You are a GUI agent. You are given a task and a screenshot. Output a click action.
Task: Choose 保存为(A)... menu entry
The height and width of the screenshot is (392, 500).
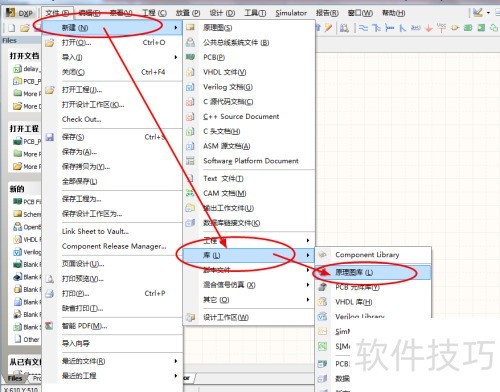tap(113, 152)
